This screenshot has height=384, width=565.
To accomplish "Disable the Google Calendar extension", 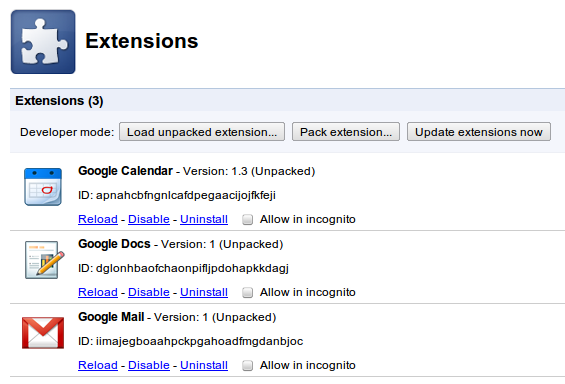I will point(149,219).
